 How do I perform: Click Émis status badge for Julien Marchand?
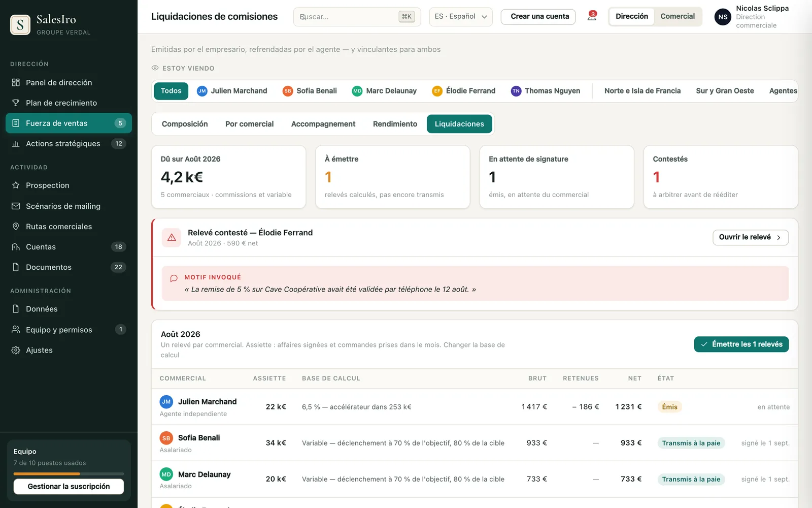(x=670, y=407)
